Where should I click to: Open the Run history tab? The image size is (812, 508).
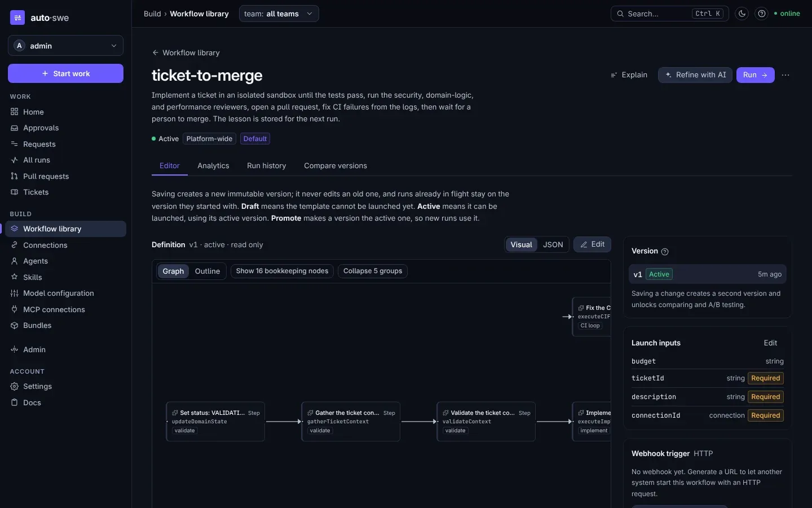click(x=266, y=166)
